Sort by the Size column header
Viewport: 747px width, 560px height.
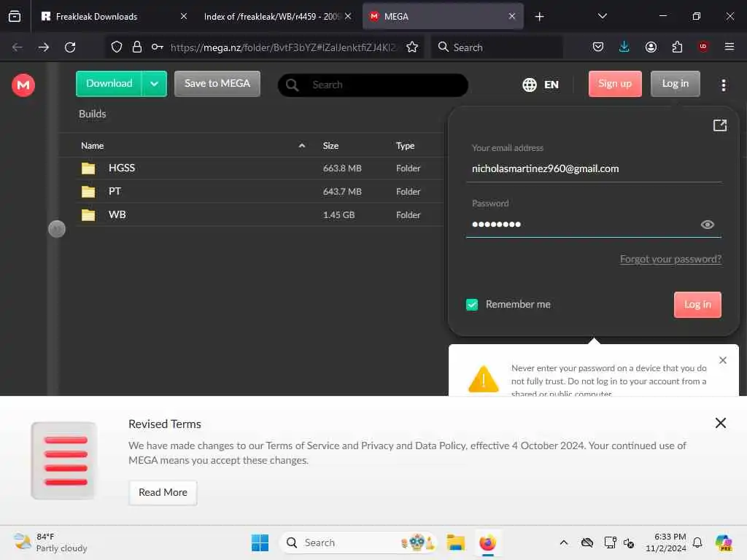point(330,146)
